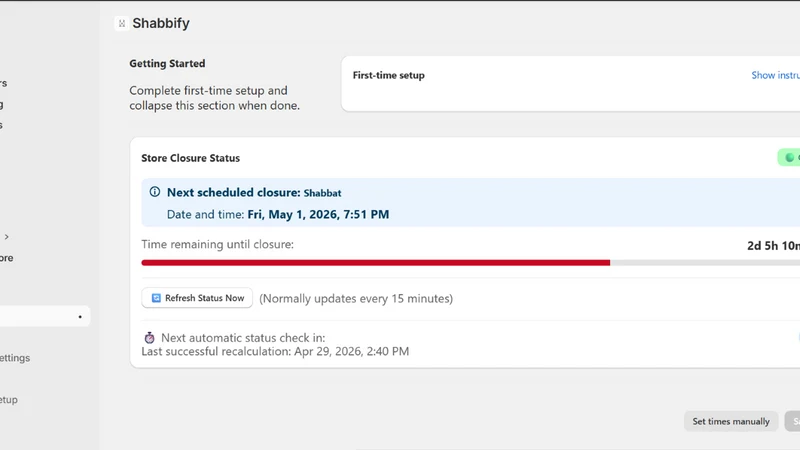Click the info icon beside Next scheduled closure
Screen dimensions: 800x450
155,192
